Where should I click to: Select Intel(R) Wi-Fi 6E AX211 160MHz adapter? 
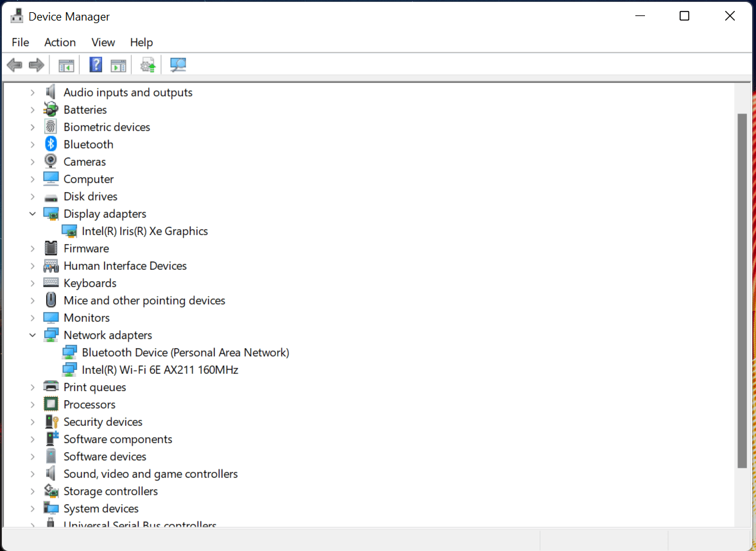click(x=160, y=369)
